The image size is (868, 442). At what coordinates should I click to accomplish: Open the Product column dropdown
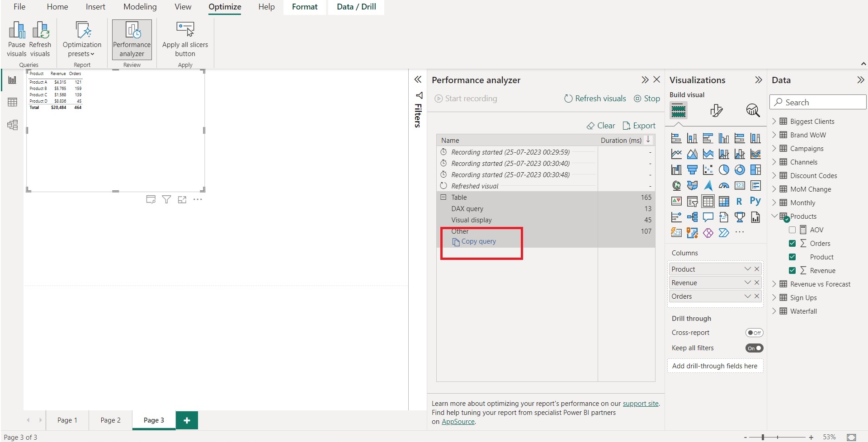(x=747, y=268)
